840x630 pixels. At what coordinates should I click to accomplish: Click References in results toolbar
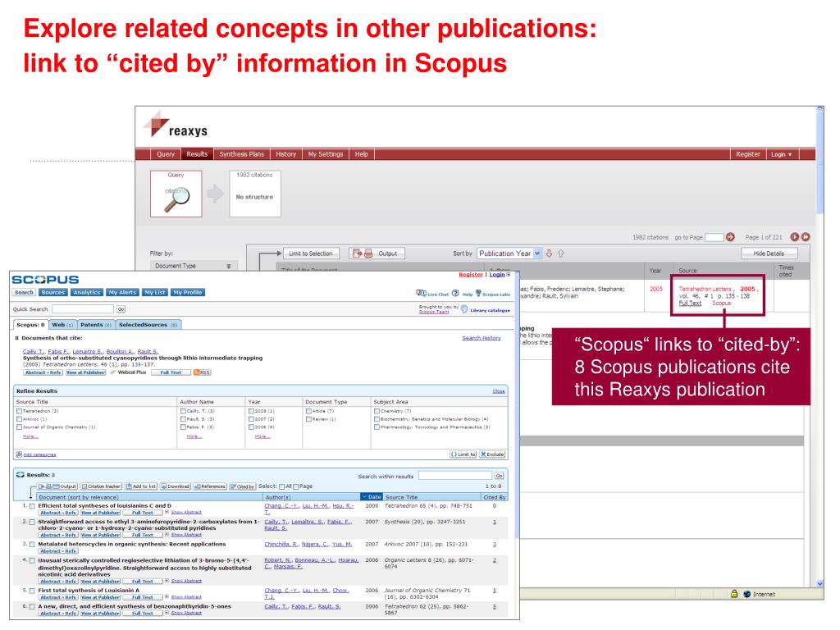pyautogui.click(x=210, y=486)
